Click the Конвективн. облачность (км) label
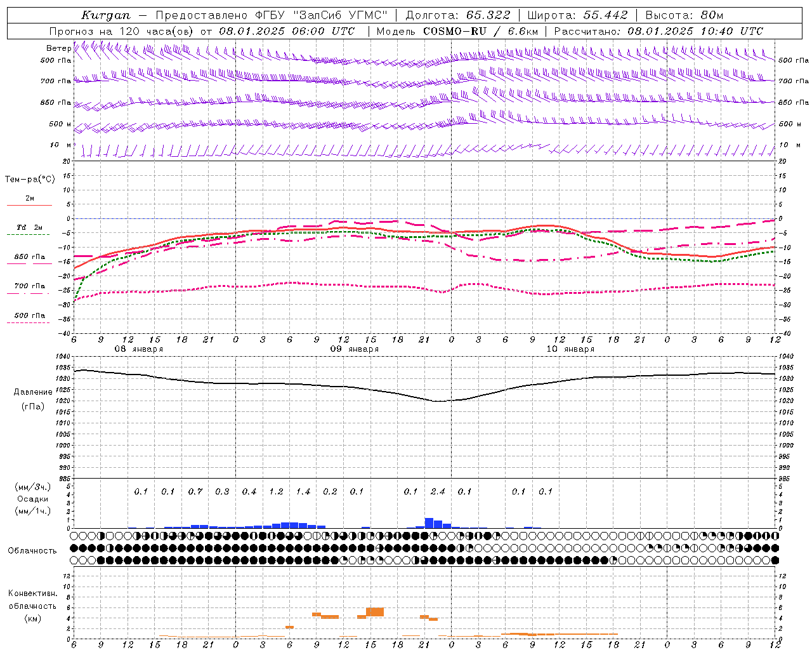 click(x=32, y=606)
